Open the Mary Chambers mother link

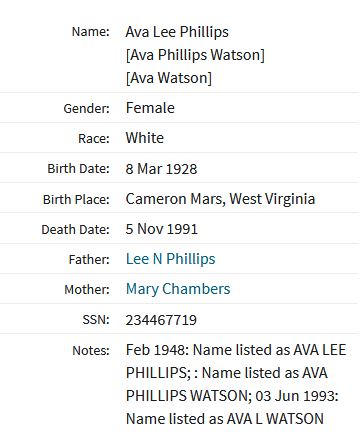[178, 289]
